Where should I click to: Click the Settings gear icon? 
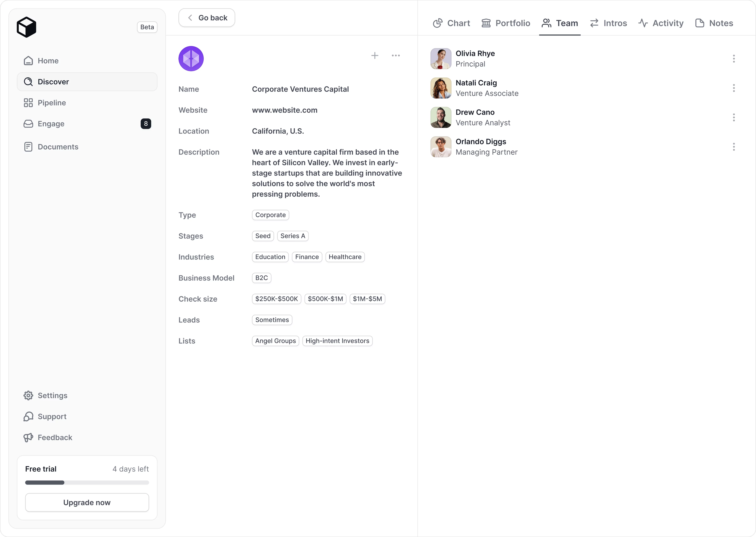pyautogui.click(x=29, y=396)
